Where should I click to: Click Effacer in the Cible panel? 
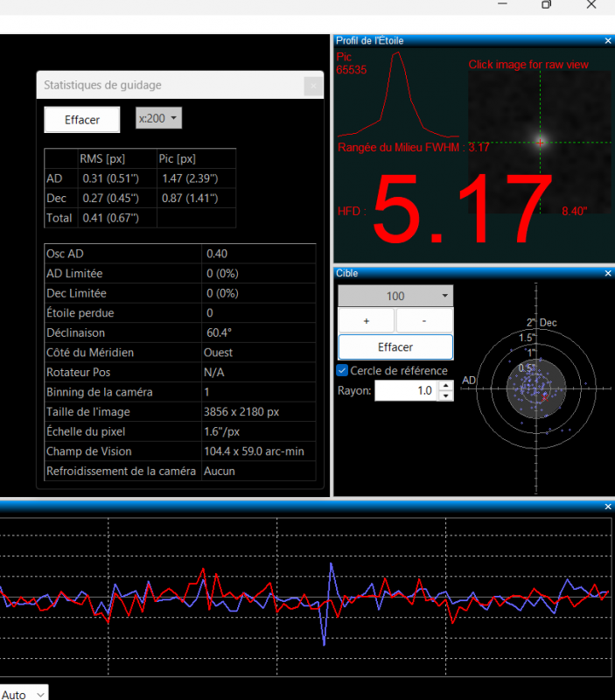click(x=395, y=346)
